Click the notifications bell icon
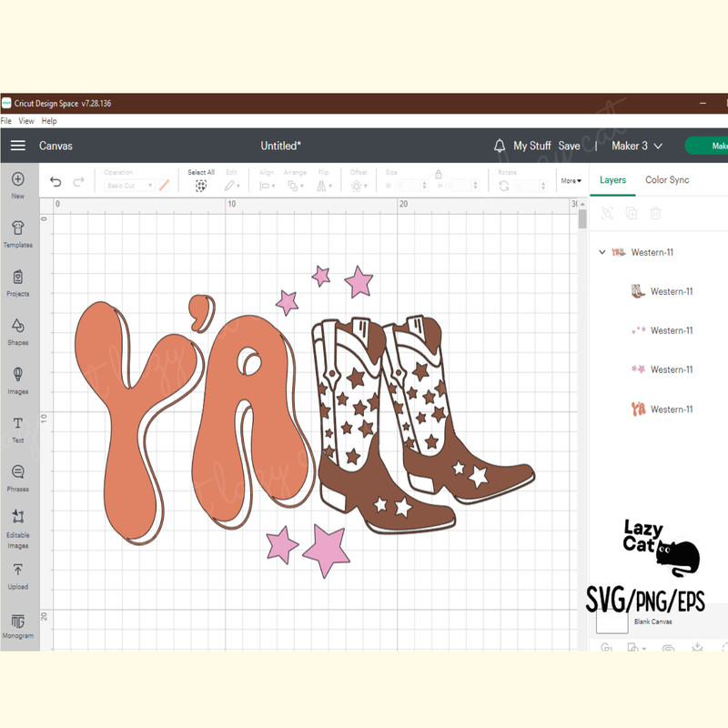 coord(500,146)
